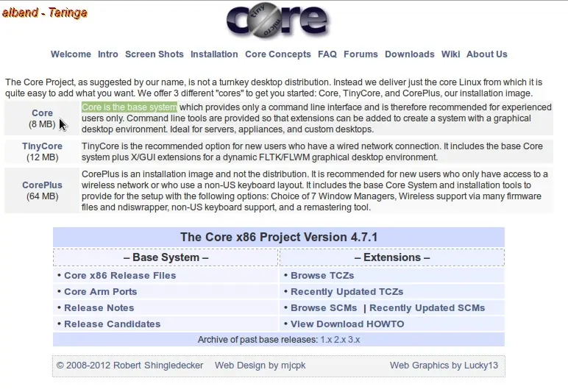
Task: Open Core x86 Release Files
Action: [x=120, y=276]
